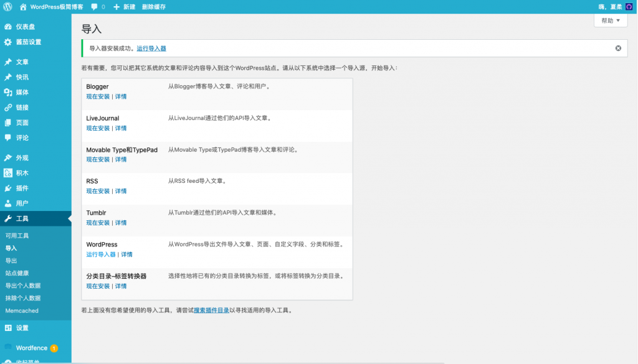Click the 链接 chain icon
The image size is (638, 364).
[8, 107]
